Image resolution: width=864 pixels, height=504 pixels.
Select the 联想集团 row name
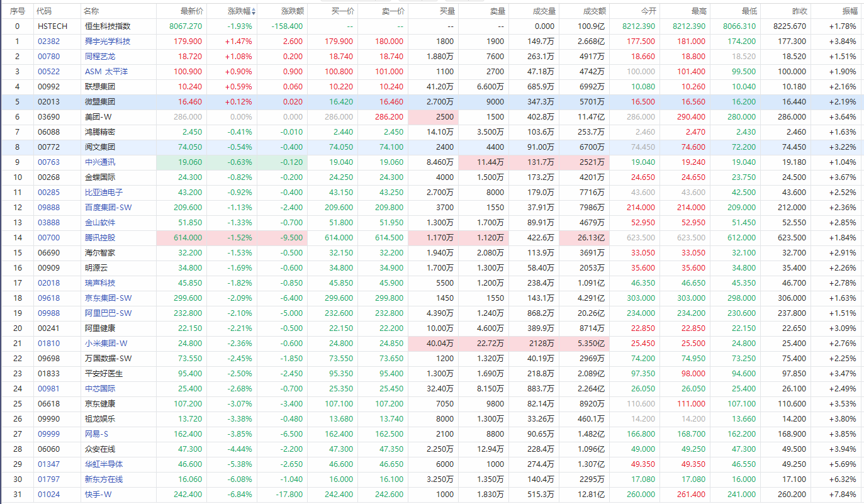coord(100,87)
